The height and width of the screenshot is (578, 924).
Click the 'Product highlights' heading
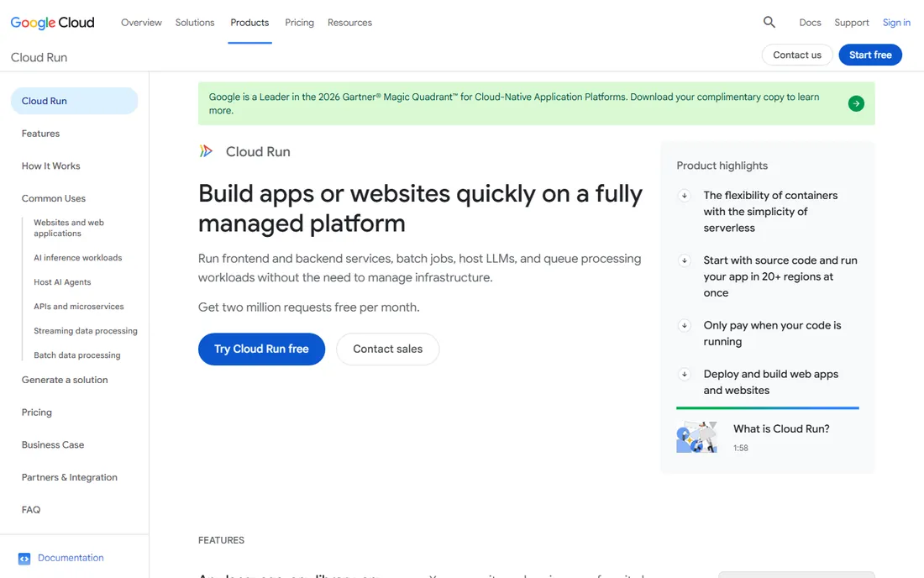coord(722,166)
